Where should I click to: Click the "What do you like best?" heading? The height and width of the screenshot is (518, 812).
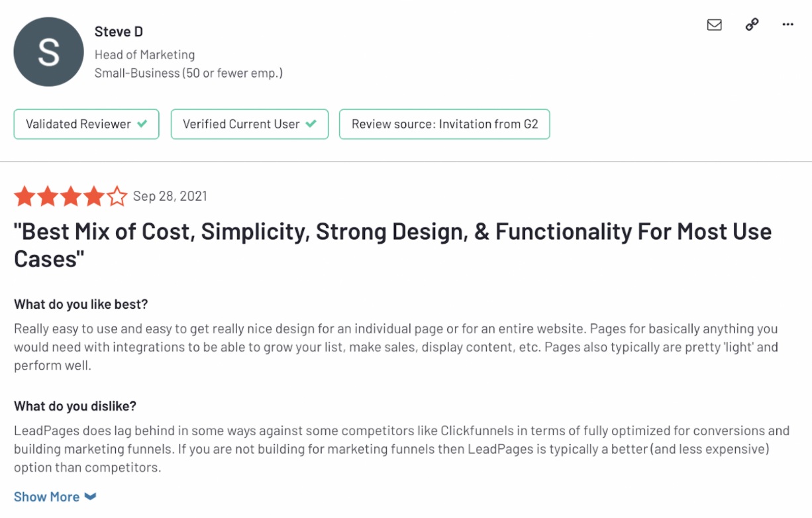pos(81,304)
